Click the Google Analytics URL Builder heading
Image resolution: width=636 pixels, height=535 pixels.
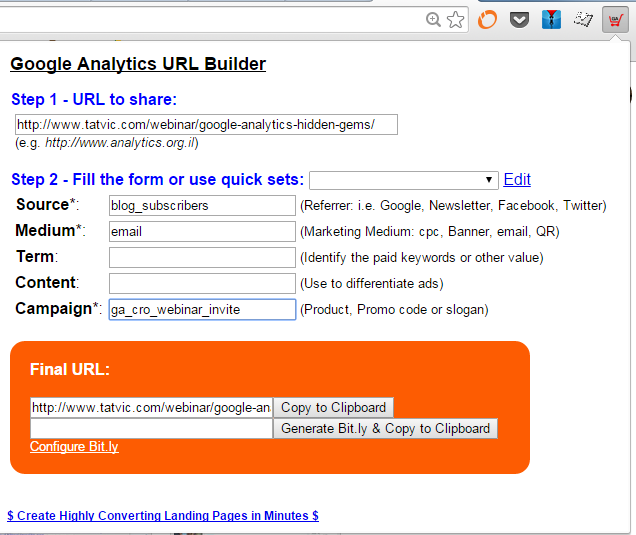point(138,64)
